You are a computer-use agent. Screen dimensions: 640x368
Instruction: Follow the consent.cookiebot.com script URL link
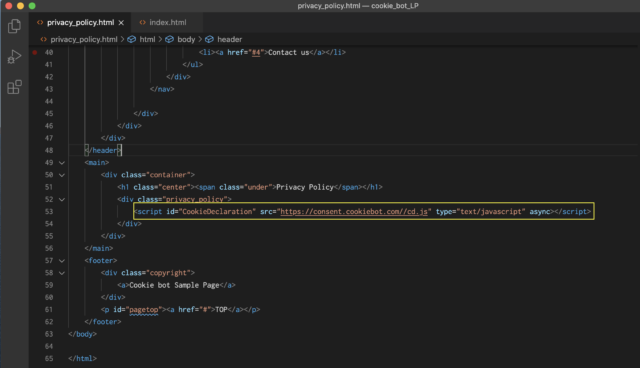coord(354,211)
